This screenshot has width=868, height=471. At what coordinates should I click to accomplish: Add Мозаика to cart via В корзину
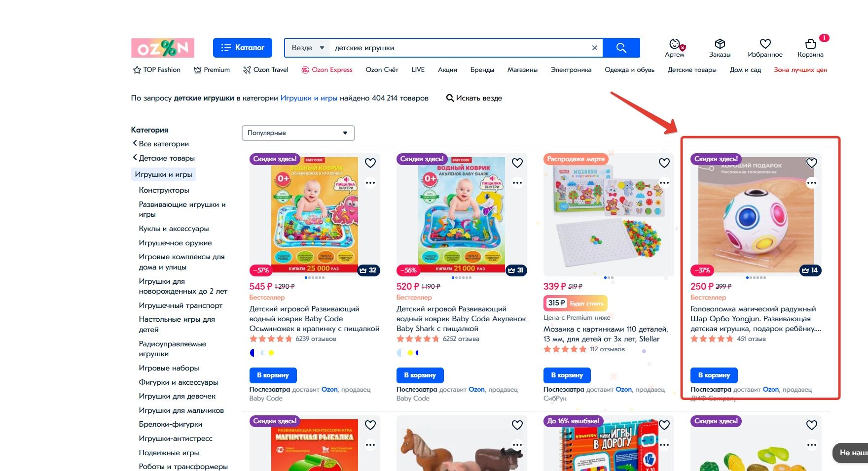click(x=567, y=375)
